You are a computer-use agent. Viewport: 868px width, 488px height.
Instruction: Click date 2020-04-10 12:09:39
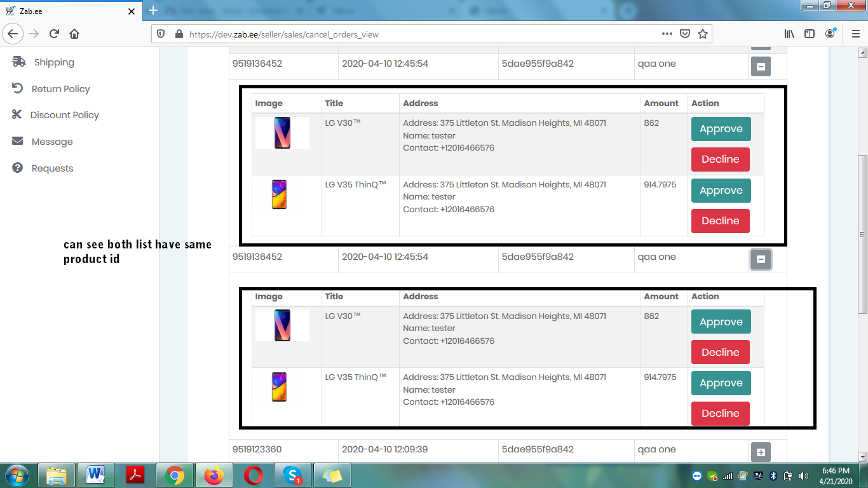(x=384, y=449)
